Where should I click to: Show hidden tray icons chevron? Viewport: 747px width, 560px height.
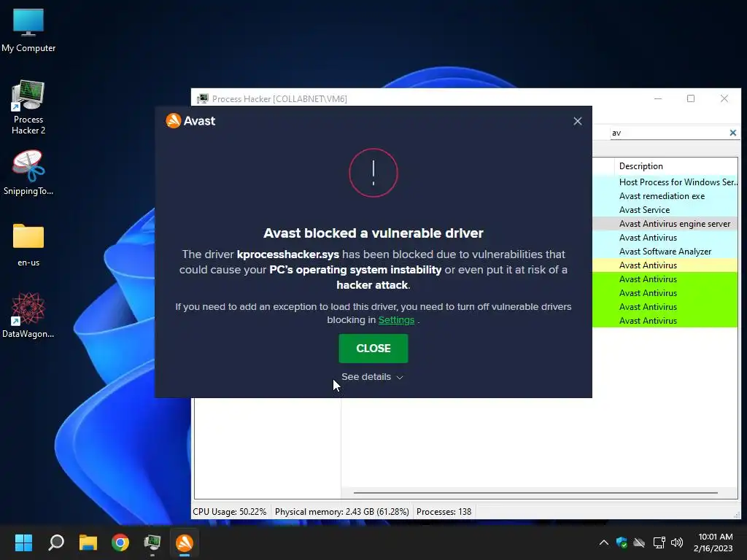(603, 542)
